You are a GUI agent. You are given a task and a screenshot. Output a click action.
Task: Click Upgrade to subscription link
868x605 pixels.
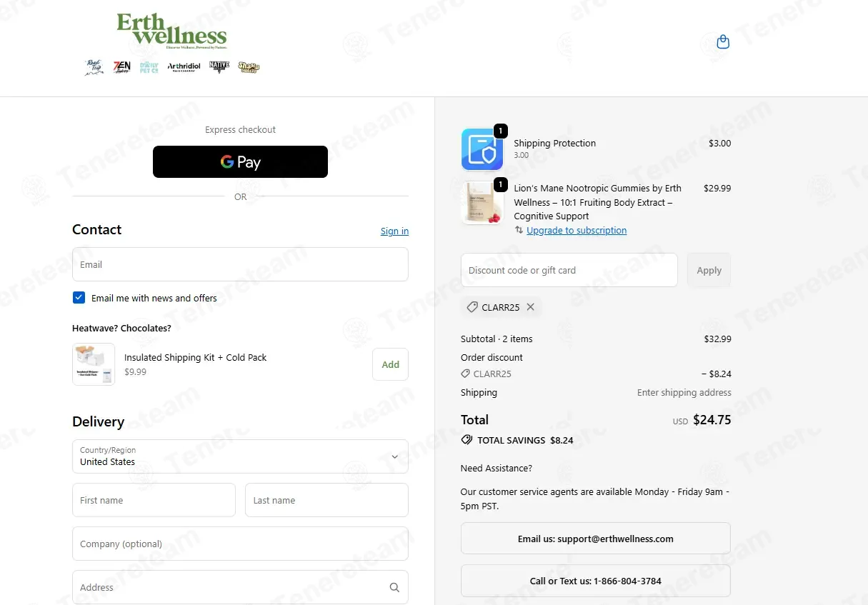point(577,231)
